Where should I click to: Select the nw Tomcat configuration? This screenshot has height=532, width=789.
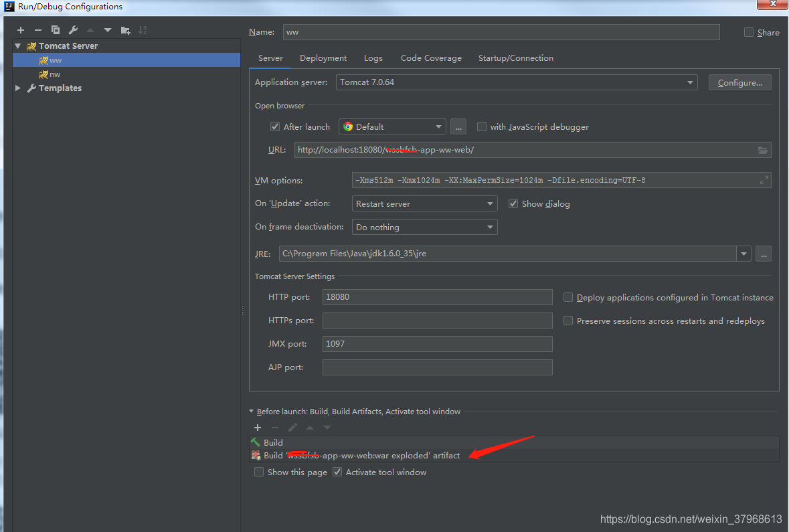(54, 74)
